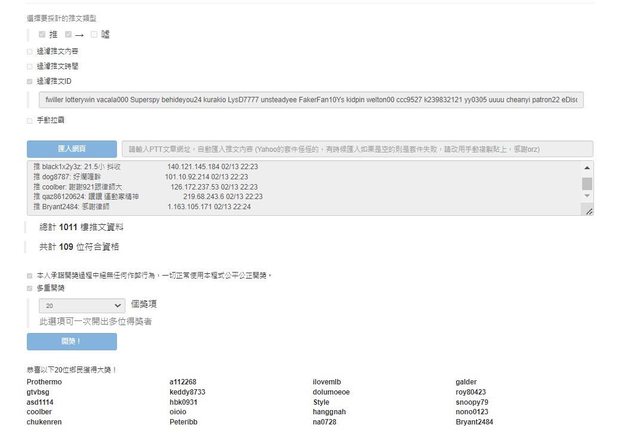
Task: Check the fairness pledge checkbox
Action: tap(29, 274)
